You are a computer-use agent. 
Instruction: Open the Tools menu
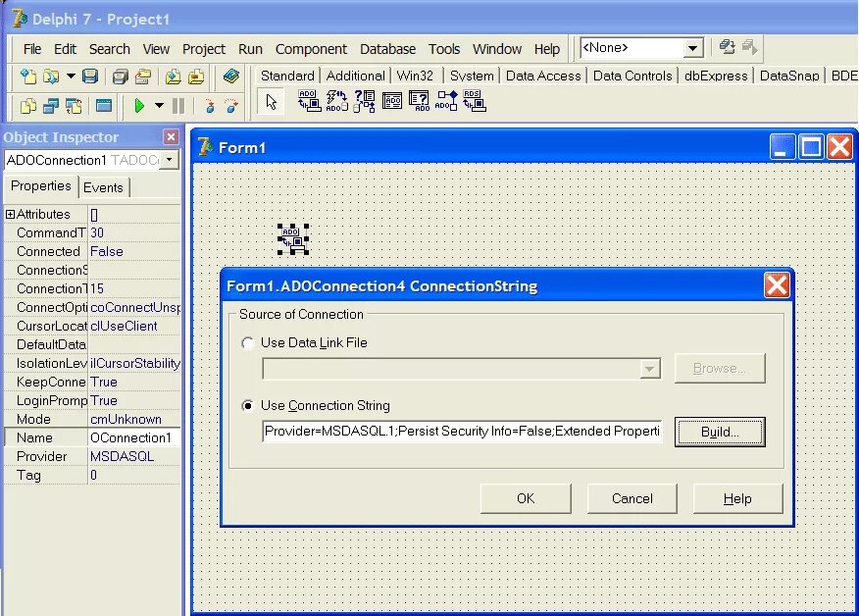point(444,49)
